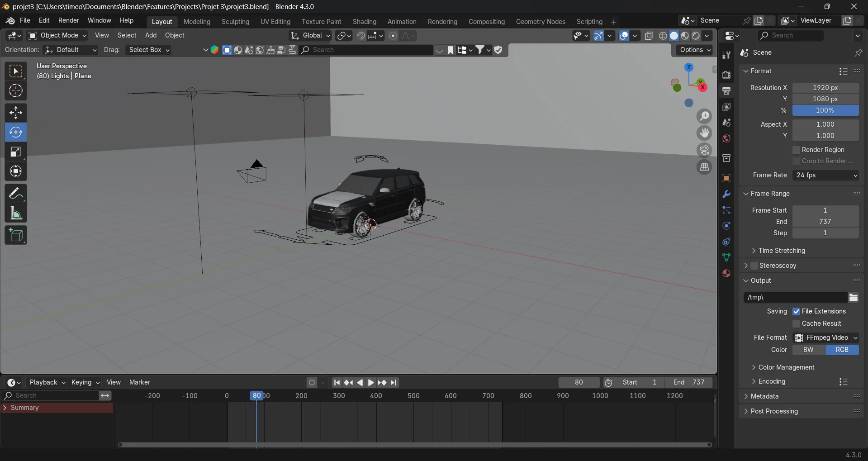Open the Orientation Default dropdown
This screenshot has width=868, height=461.
pos(71,50)
